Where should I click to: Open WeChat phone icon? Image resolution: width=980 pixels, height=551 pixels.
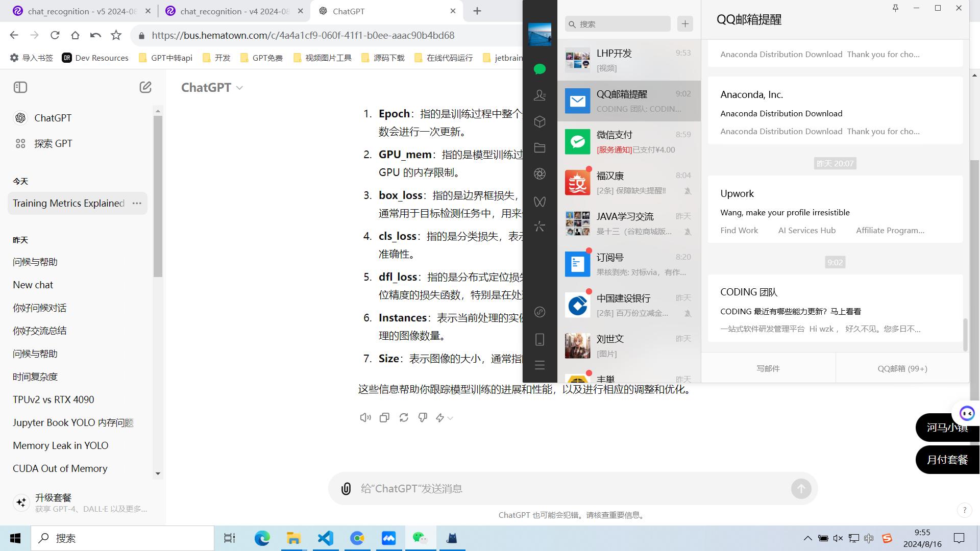click(540, 339)
